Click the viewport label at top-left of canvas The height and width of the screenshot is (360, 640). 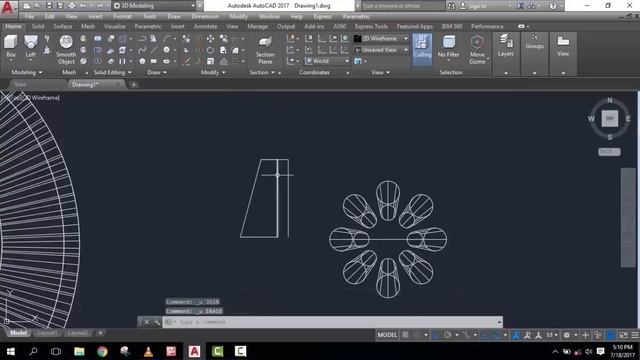pos(30,98)
